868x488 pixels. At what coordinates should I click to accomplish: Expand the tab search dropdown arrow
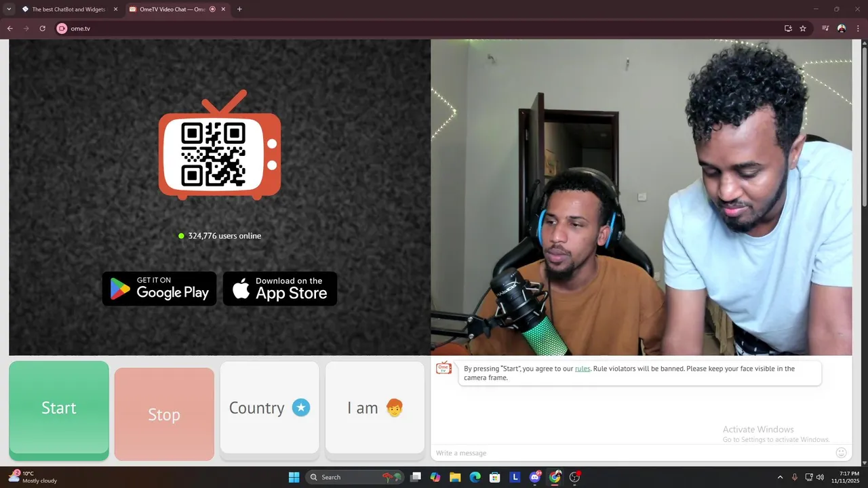(x=9, y=9)
